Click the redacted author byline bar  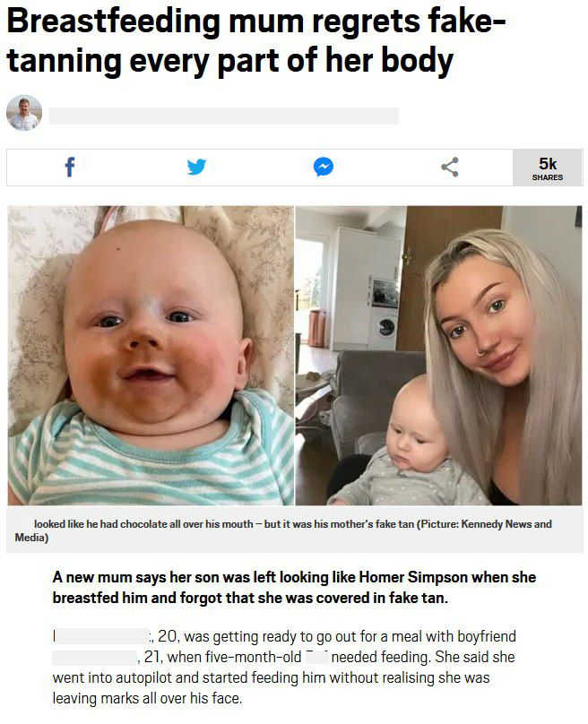coord(224,116)
